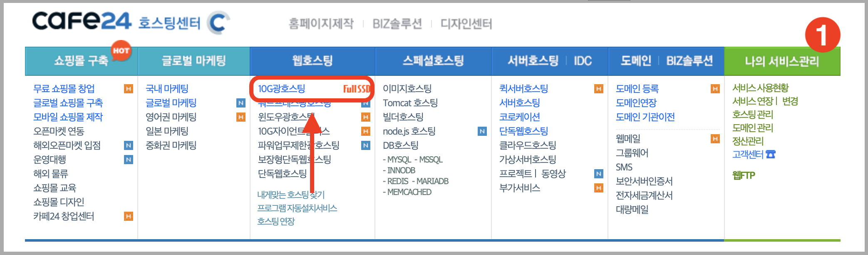Open Tomcat 호스팅 link
868x255 pixels.
410,103
